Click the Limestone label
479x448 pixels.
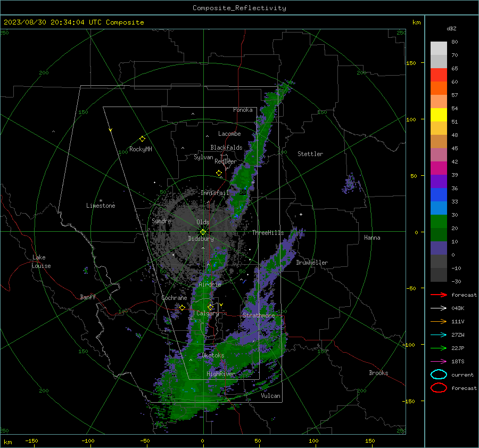101,206
